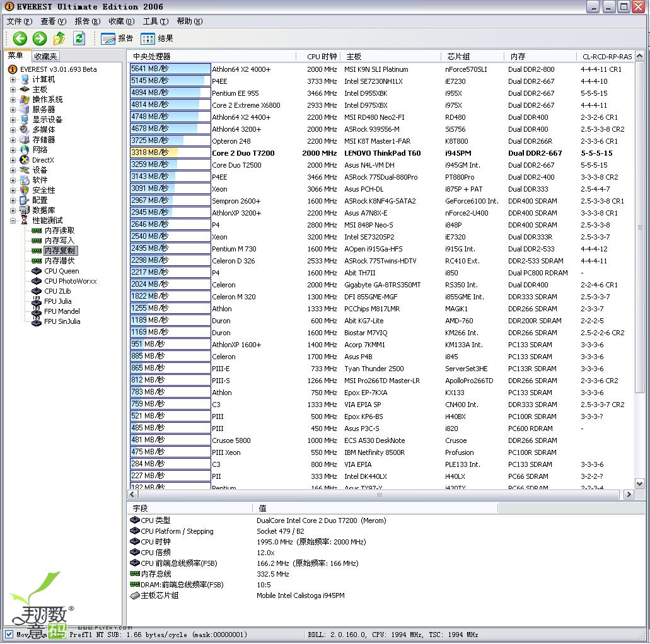Select the 性能测试 hourglass icon

pos(25,220)
